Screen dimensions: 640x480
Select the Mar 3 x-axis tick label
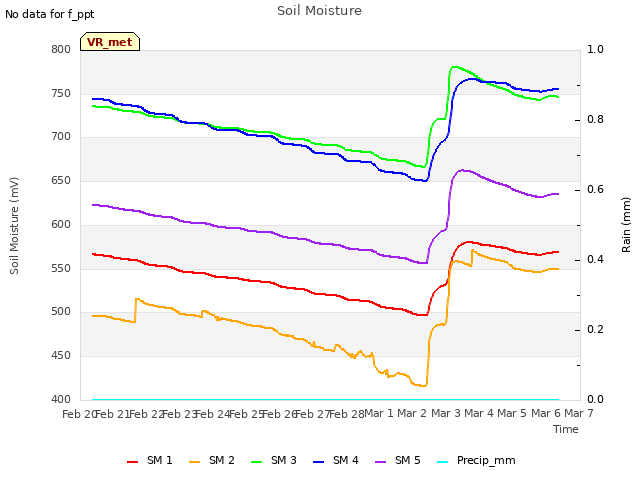pos(446,413)
